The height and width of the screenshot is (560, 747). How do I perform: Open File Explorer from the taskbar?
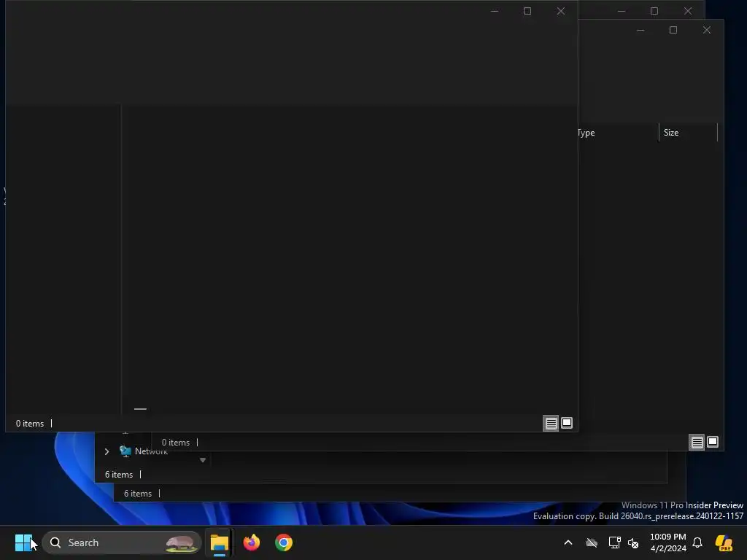(x=220, y=542)
